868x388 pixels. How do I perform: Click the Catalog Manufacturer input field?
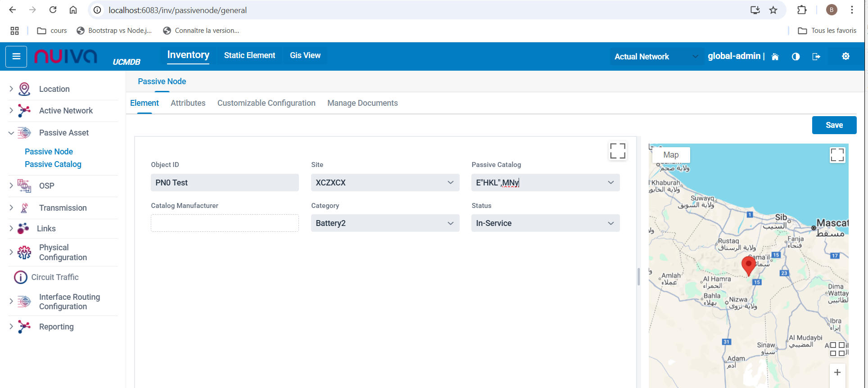point(225,223)
